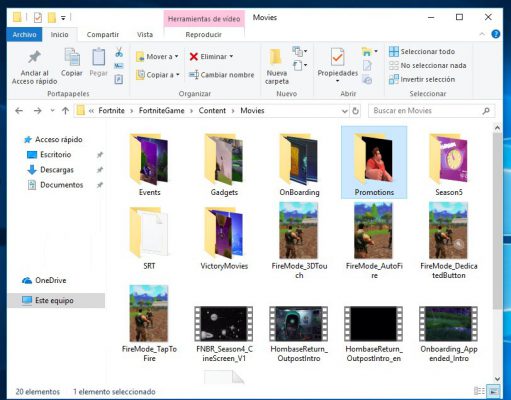Click quick access toolbar new folder icon
This screenshot has height=400, width=511.
pyautogui.click(x=52, y=17)
